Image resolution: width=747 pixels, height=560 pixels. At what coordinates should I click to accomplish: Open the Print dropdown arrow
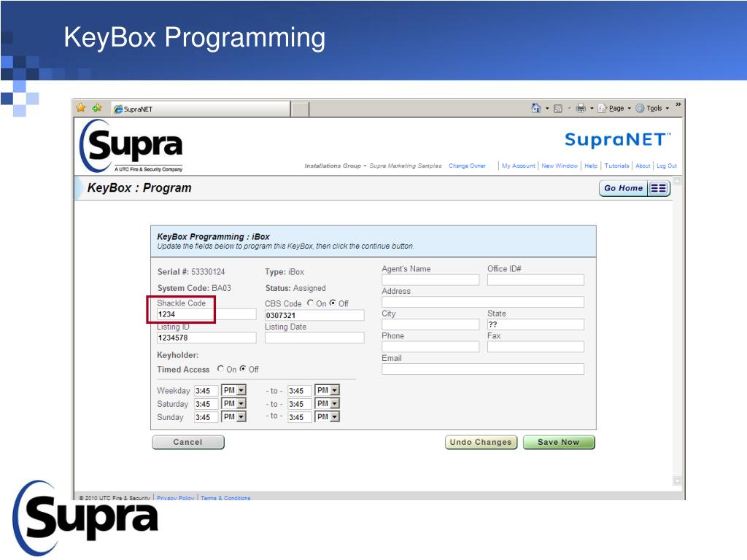(592, 109)
